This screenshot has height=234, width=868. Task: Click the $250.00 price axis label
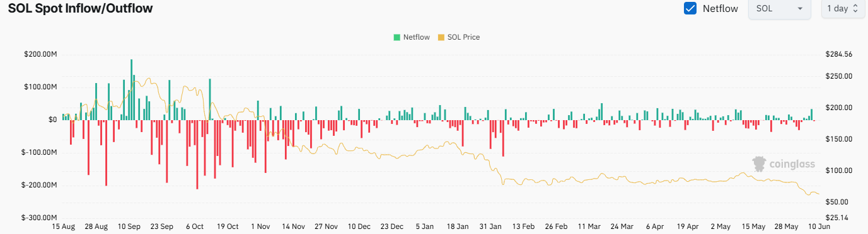pos(838,76)
